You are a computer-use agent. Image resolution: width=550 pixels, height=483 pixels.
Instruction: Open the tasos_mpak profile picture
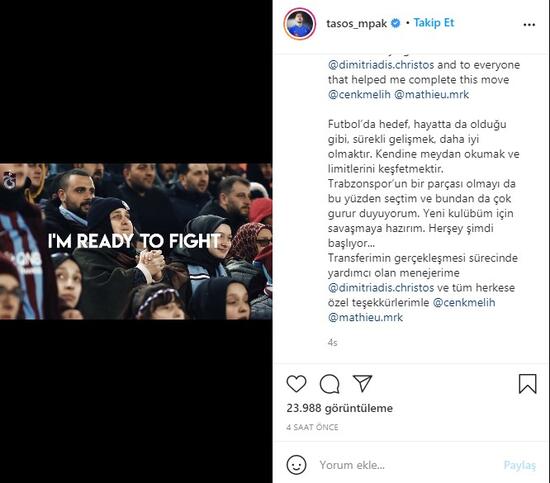[300, 24]
